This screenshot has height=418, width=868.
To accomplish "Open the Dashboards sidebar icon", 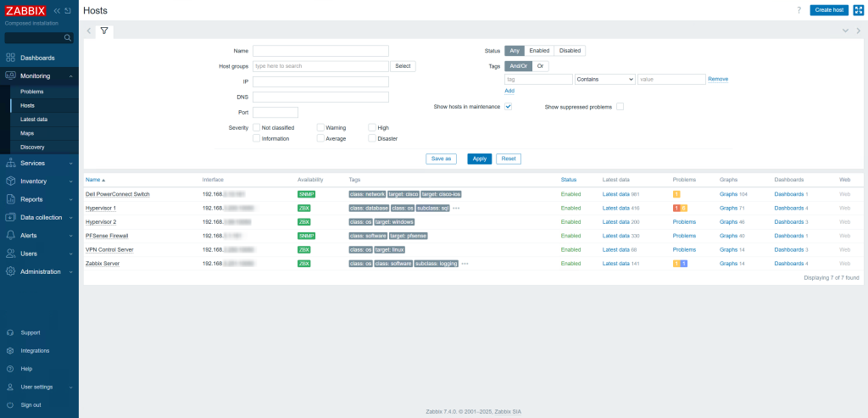I will click(x=10, y=58).
